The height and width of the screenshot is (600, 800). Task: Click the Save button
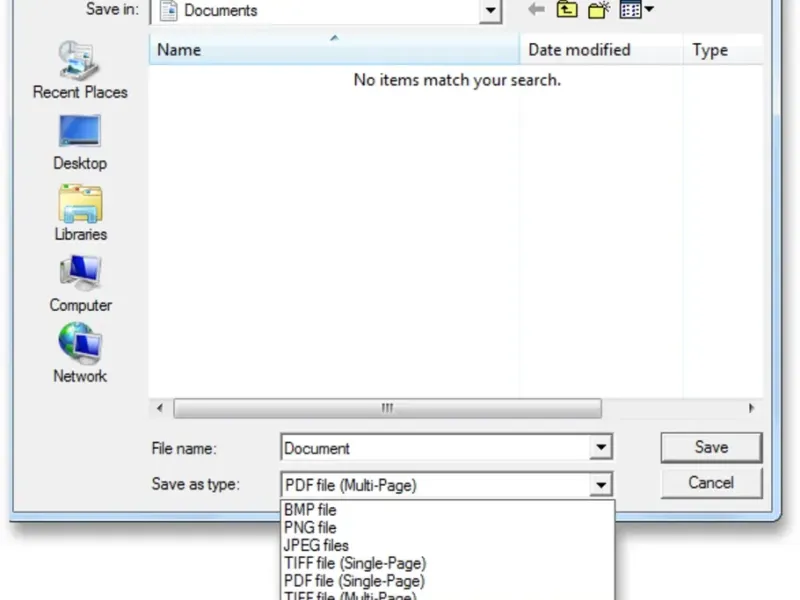[711, 447]
